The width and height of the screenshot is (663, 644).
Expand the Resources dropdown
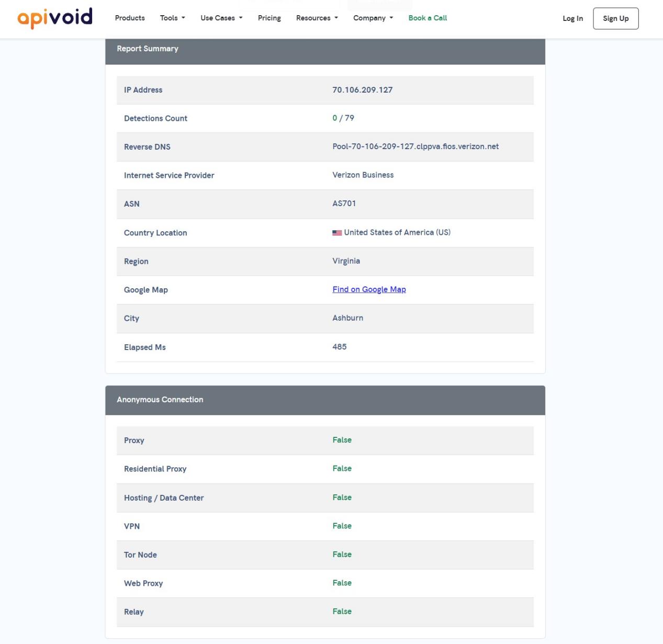pyautogui.click(x=317, y=18)
